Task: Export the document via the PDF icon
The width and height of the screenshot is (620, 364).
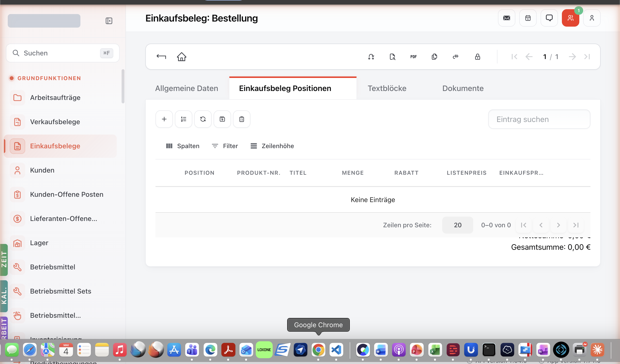Action: coord(413,57)
